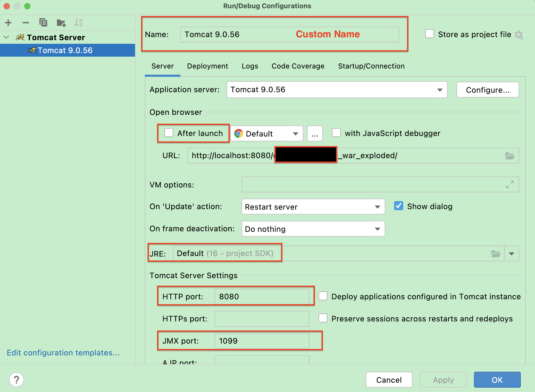The image size is (535, 392).
Task: Click the Chrome icon in browser dropdown
Action: [239, 133]
